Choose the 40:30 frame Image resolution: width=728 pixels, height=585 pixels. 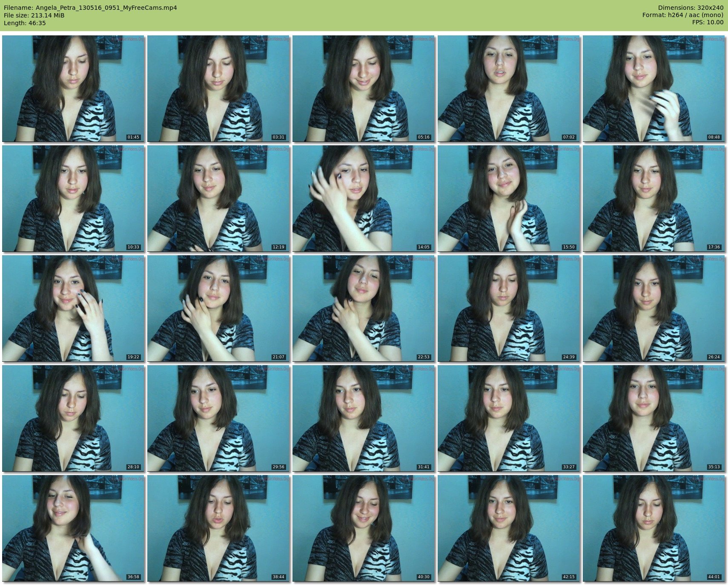coord(364,528)
